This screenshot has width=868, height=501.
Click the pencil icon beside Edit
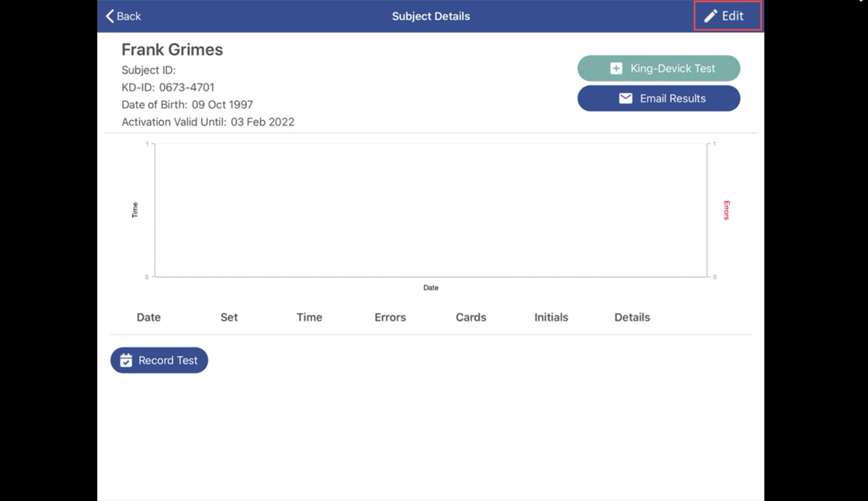710,16
